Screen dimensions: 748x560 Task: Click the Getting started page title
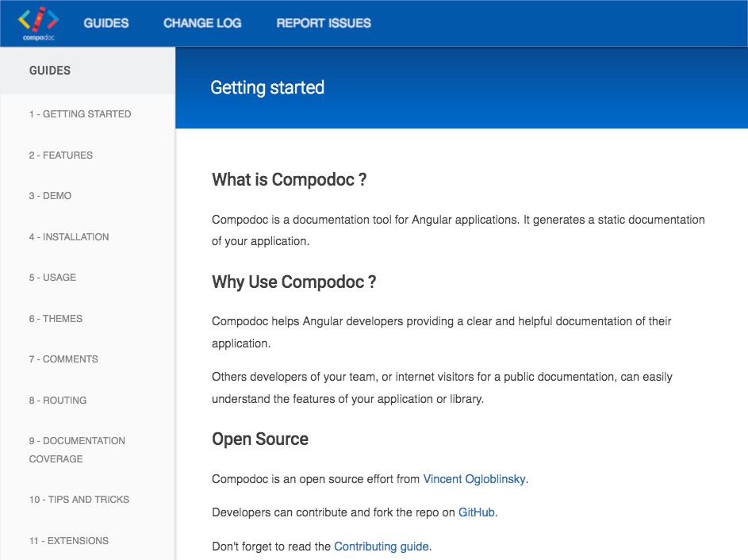point(267,88)
